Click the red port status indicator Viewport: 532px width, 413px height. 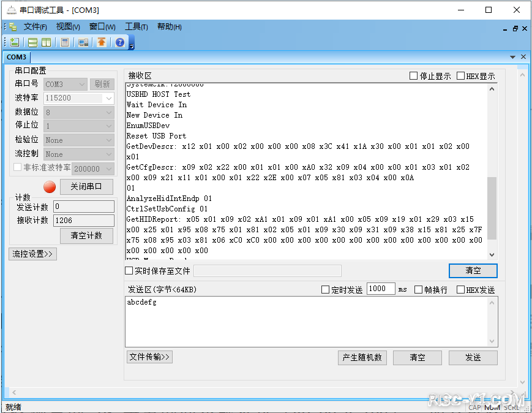click(50, 187)
